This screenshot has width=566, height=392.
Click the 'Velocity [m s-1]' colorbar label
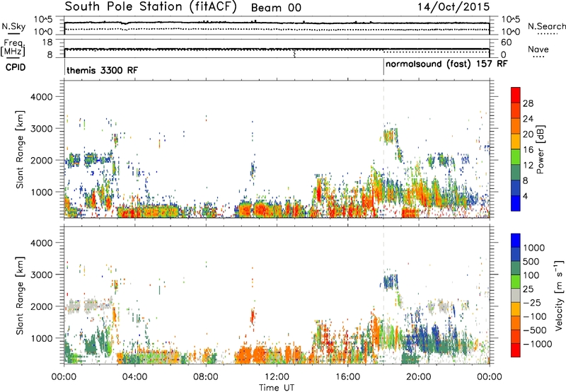tap(559, 295)
